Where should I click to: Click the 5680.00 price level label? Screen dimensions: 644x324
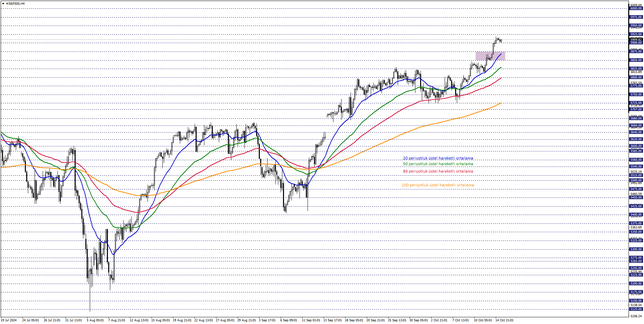coord(636,118)
